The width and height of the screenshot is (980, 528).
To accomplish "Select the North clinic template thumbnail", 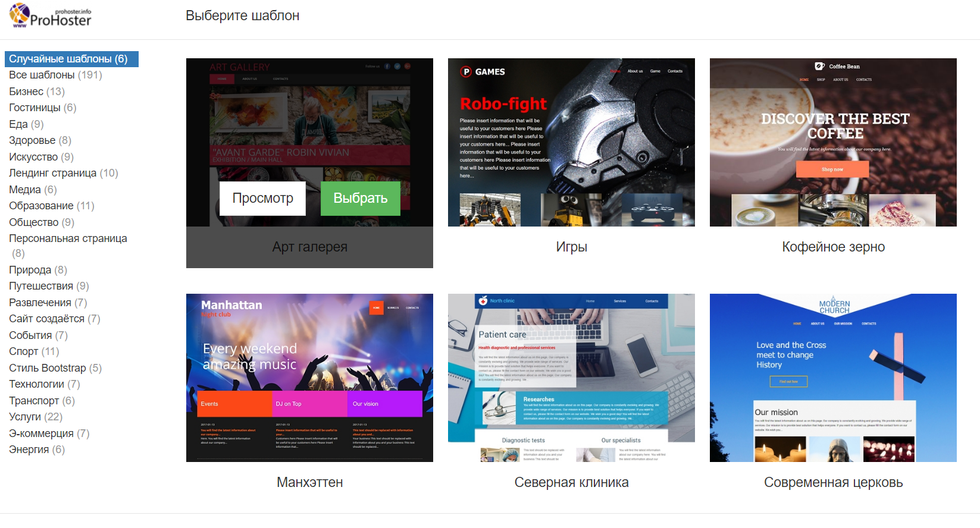I will click(571, 378).
